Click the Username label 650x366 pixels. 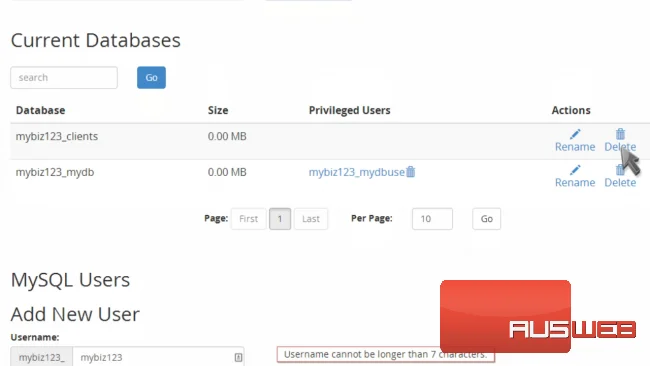35,337
